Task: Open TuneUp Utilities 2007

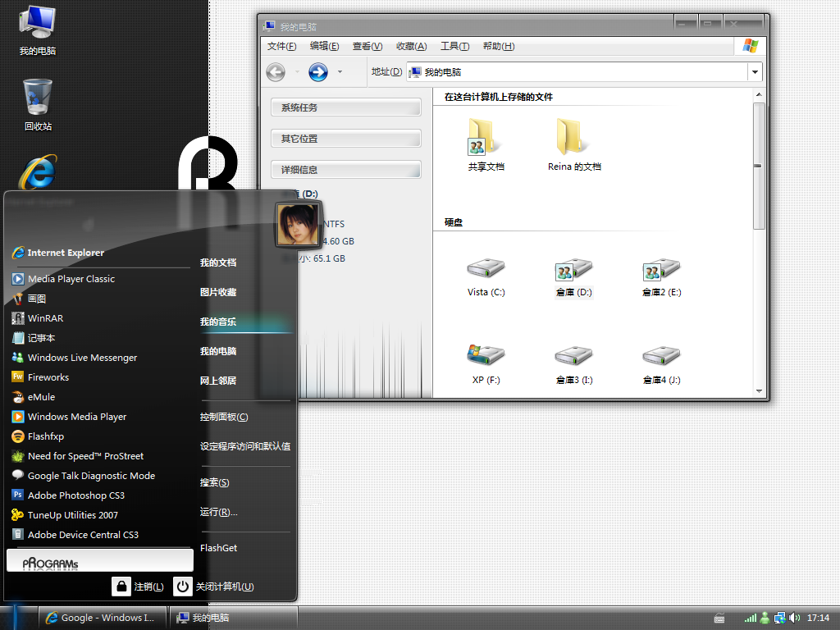Action: point(65,515)
